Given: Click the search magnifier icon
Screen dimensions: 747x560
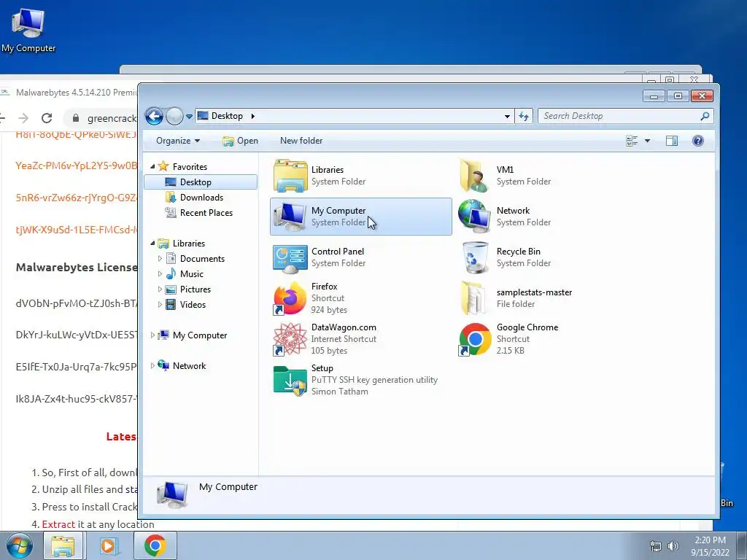Looking at the screenshot, I should coord(705,116).
